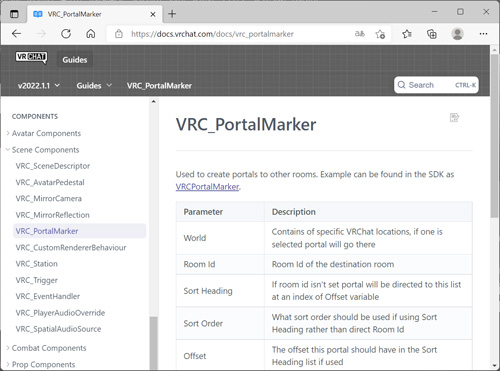Image resolution: width=500 pixels, height=371 pixels.
Task: Open the VRCPortalMarker link
Action: tap(207, 187)
